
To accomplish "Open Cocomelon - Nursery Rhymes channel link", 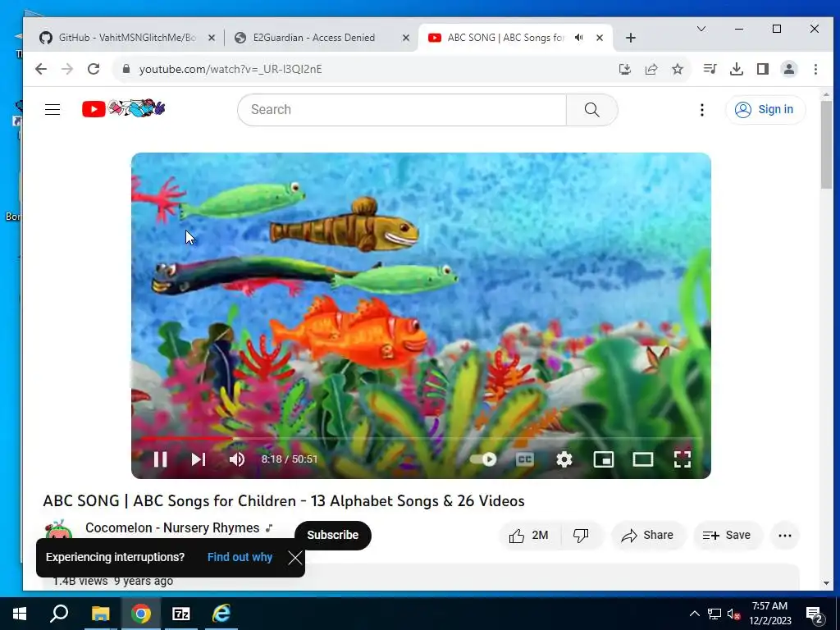I will pyautogui.click(x=172, y=527).
